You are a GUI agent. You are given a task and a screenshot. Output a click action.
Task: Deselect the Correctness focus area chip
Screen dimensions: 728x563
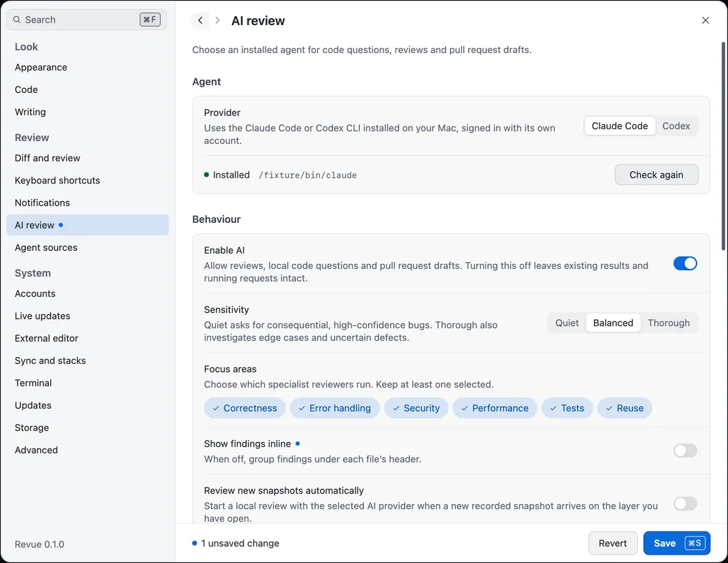pos(245,408)
